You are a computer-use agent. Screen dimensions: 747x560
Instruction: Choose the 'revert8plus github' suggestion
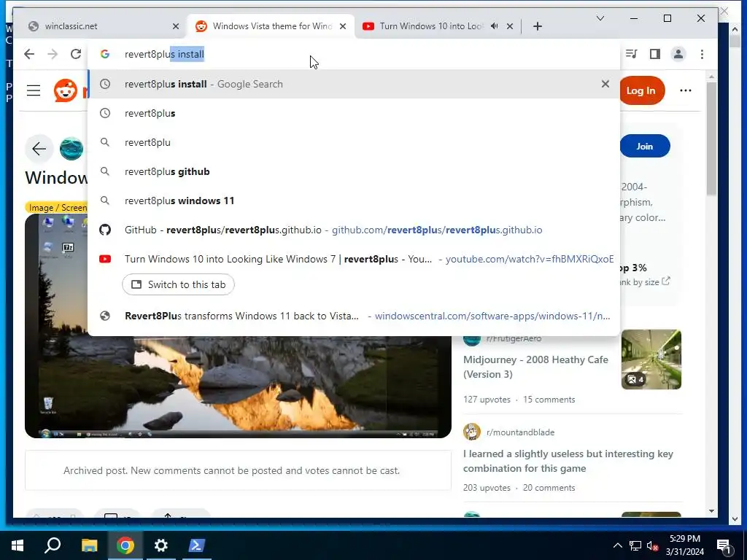(354, 171)
